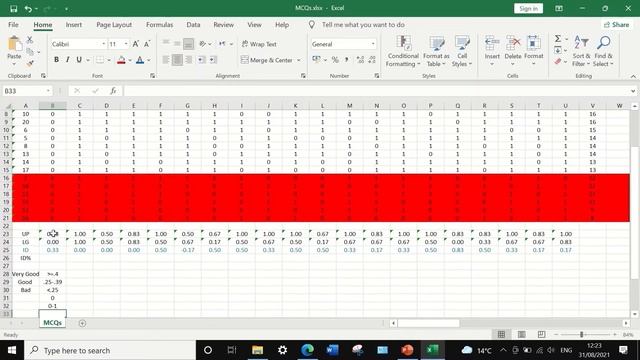Click the Save icon in the title bar
The image size is (640, 360).
(13, 9)
